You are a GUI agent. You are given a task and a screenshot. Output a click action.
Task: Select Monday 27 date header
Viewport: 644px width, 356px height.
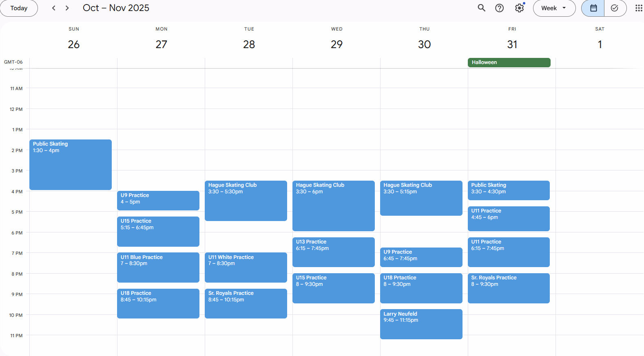pyautogui.click(x=162, y=44)
